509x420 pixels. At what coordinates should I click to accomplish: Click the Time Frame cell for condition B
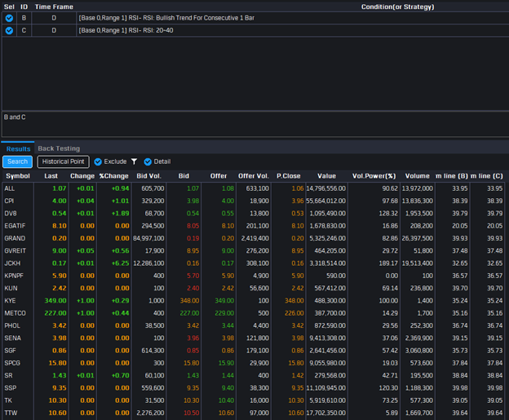tap(54, 17)
